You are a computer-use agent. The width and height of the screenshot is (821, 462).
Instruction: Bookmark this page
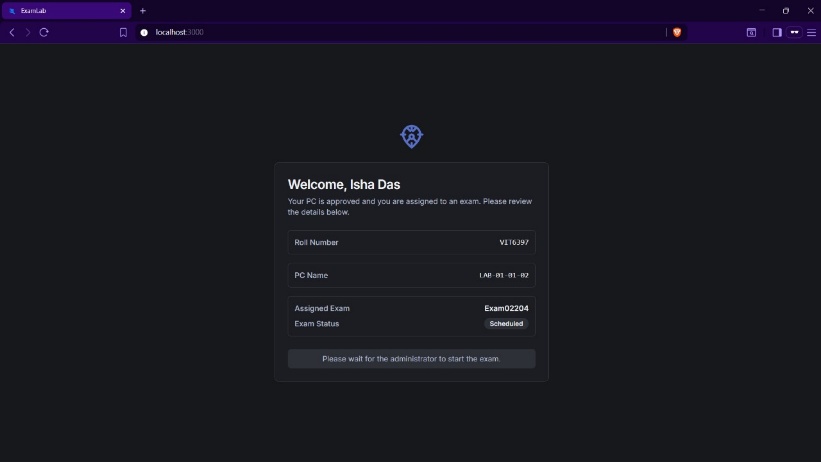coord(123,32)
